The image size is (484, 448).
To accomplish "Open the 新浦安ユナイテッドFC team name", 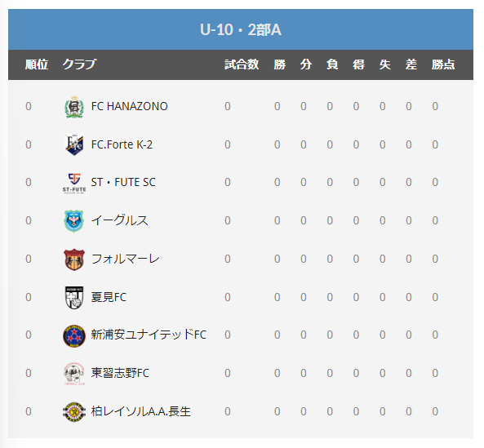I will tap(149, 335).
